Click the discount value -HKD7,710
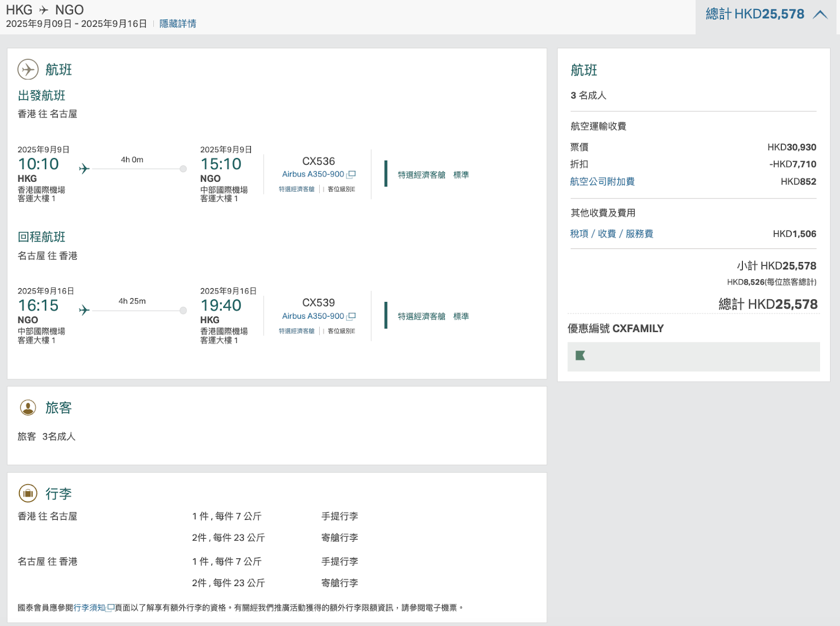 pyautogui.click(x=793, y=164)
